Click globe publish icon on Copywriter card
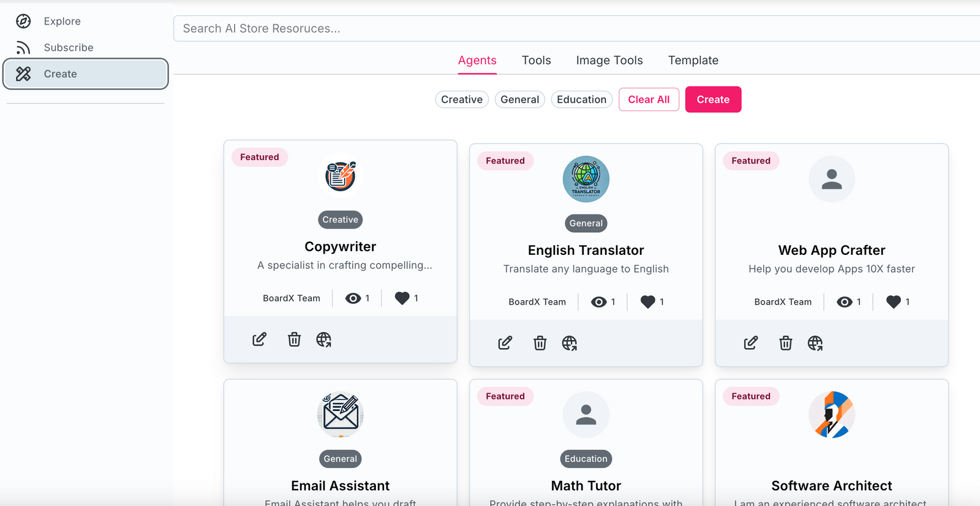The image size is (980, 506). click(324, 339)
